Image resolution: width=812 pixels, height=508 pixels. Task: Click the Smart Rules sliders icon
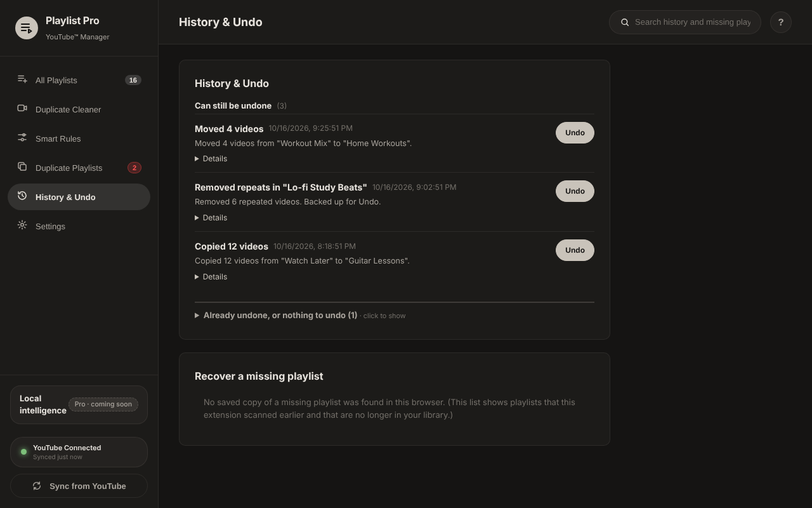22,137
